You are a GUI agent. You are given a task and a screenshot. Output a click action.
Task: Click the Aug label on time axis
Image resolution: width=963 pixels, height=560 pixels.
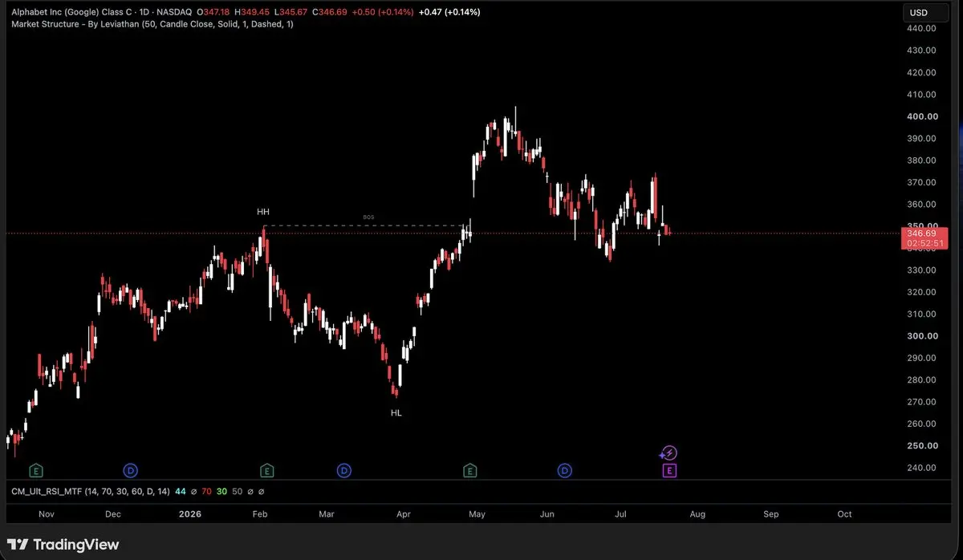(x=697, y=513)
